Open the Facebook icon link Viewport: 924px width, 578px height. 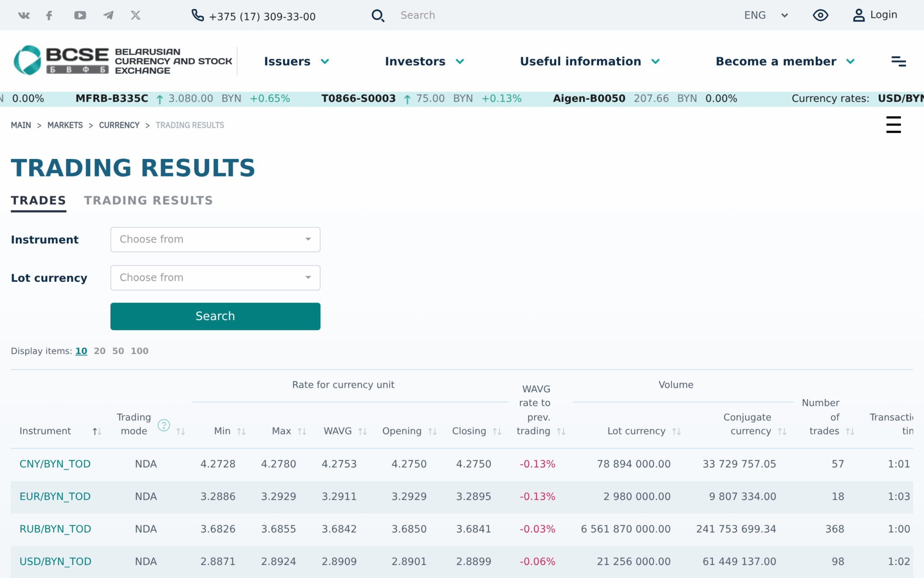click(x=49, y=15)
